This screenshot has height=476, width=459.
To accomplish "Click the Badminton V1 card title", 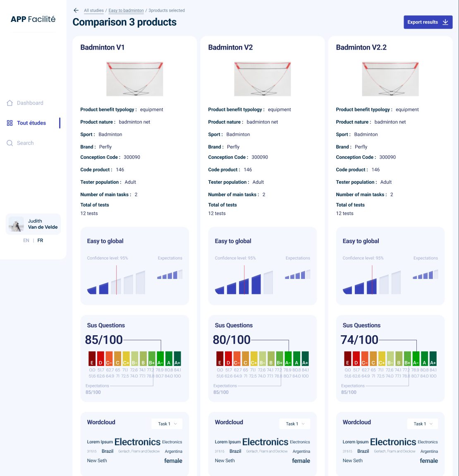I will [x=103, y=47].
